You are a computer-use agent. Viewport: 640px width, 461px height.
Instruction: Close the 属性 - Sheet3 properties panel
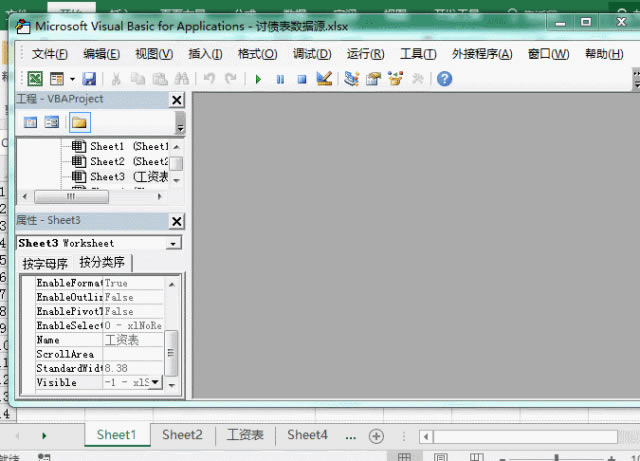pyautogui.click(x=177, y=220)
